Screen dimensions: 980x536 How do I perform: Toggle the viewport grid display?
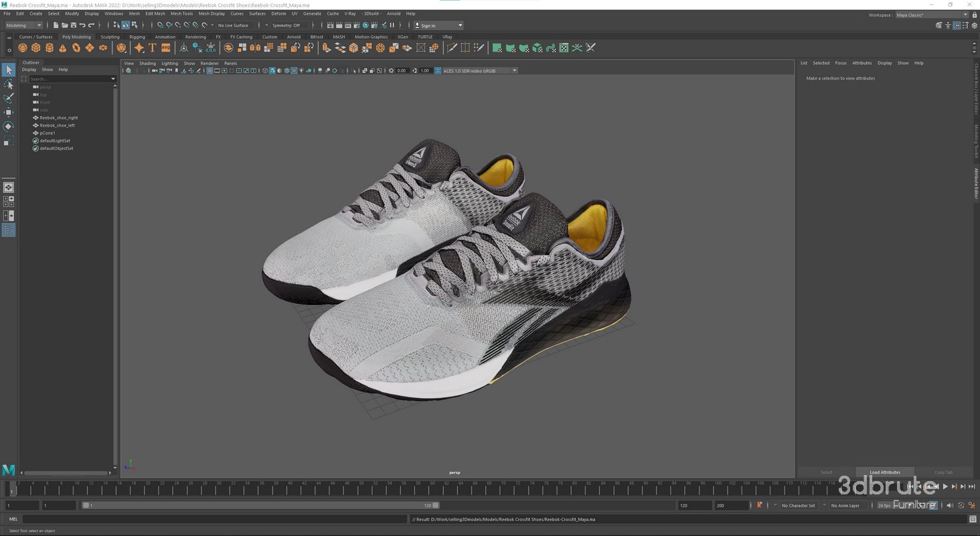pos(210,70)
